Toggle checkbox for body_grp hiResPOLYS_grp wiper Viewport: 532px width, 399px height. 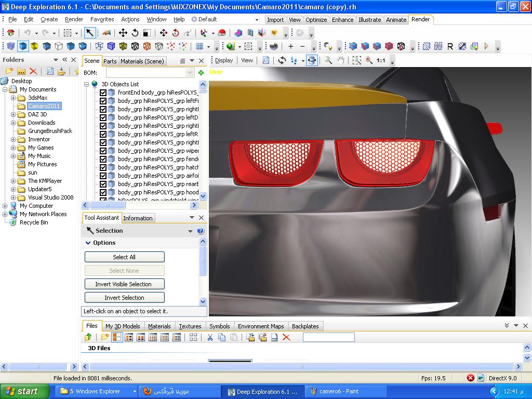[x=103, y=151]
